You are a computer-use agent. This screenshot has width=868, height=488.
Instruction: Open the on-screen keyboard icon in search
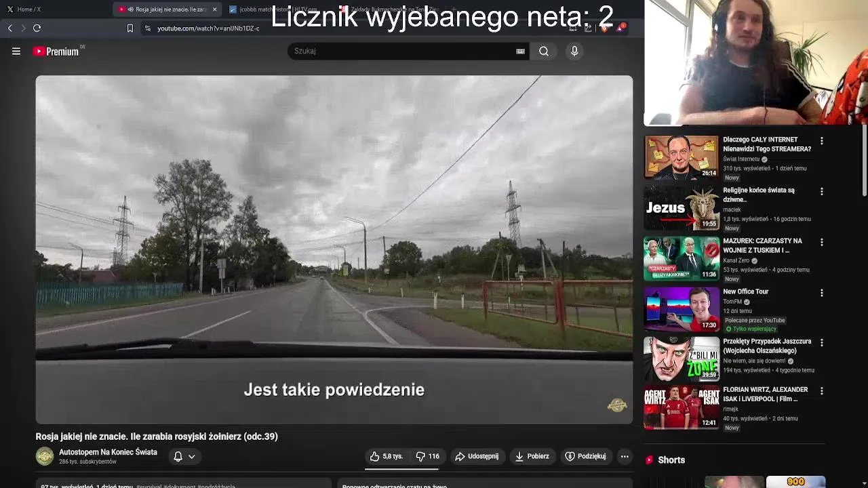tap(520, 51)
